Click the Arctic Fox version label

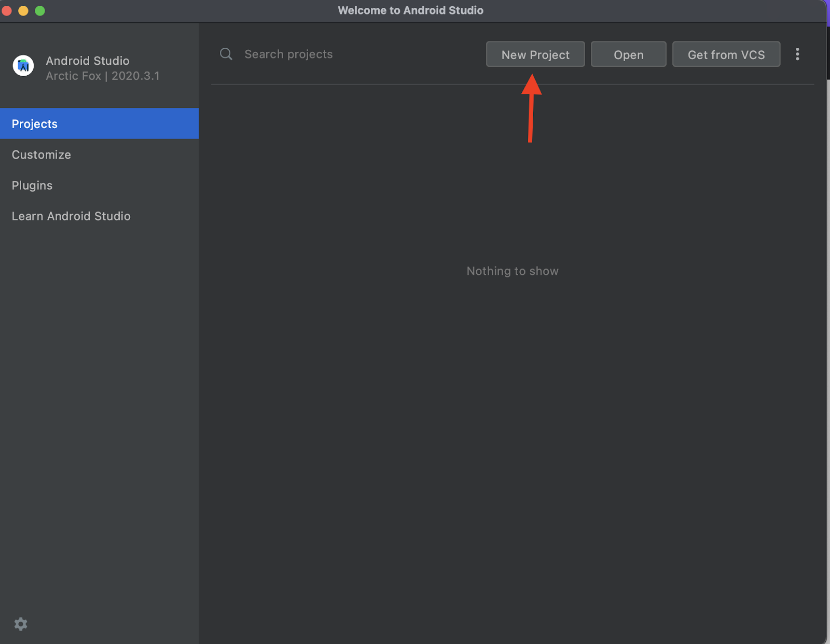click(x=103, y=76)
